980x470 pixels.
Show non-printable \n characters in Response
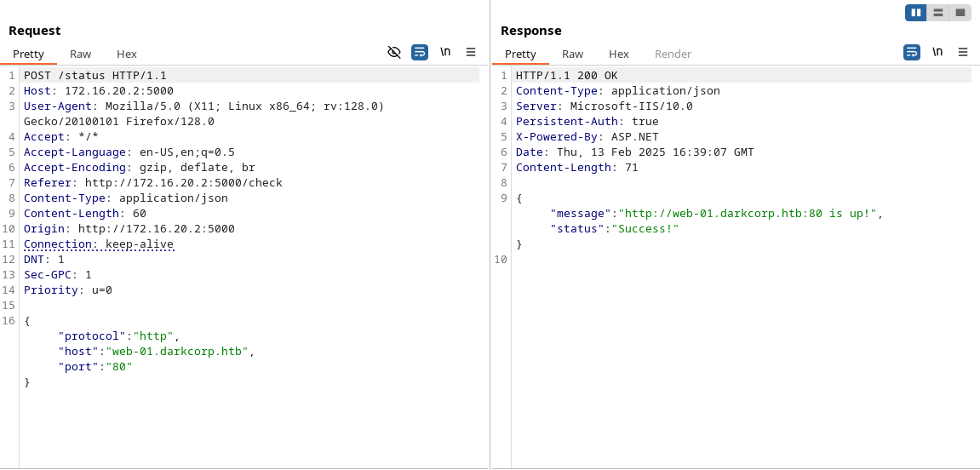coord(937,52)
